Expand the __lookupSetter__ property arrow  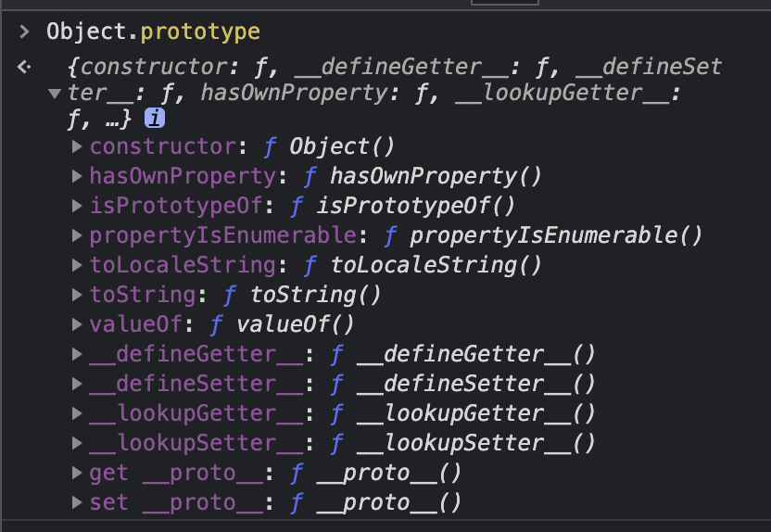coord(78,444)
